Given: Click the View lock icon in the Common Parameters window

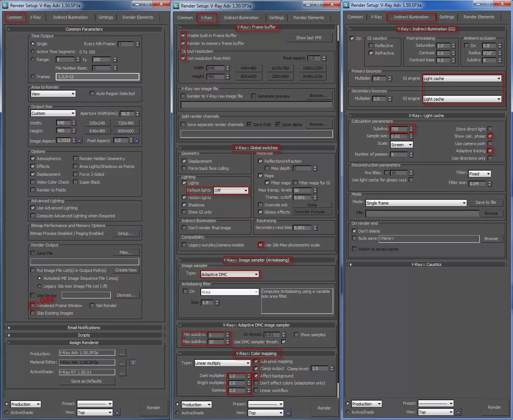Looking at the screenshot, I should pos(117,412).
